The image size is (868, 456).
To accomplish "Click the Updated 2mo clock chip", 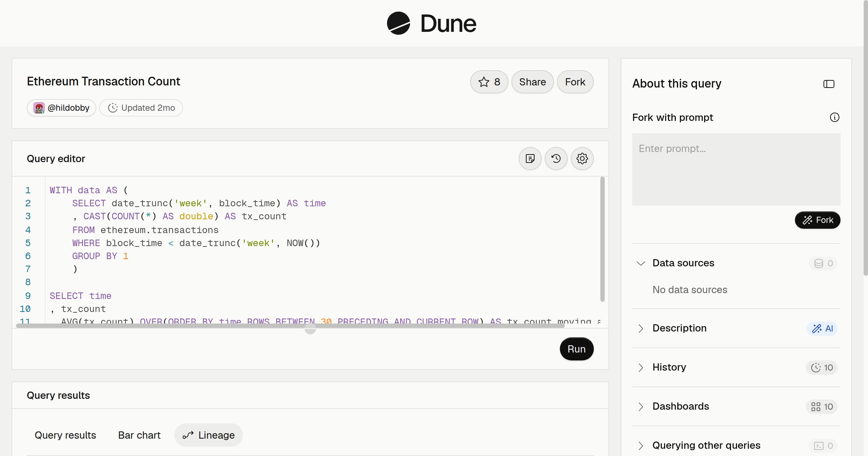I will [x=141, y=108].
